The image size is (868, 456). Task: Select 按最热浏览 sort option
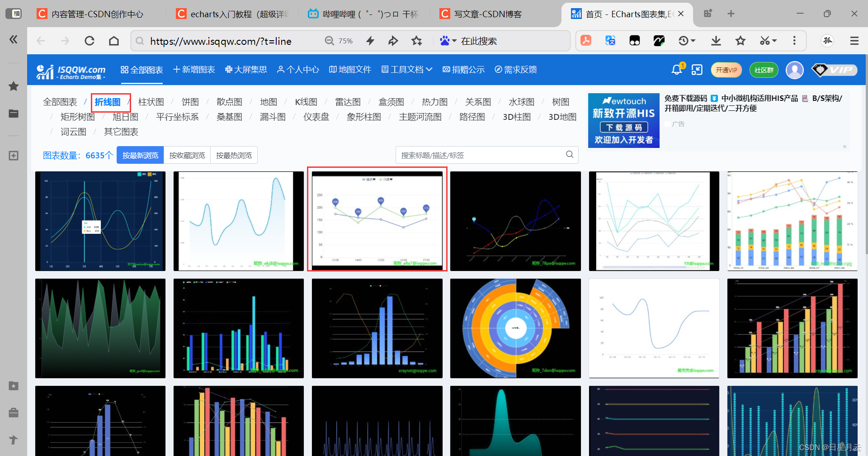(x=234, y=155)
